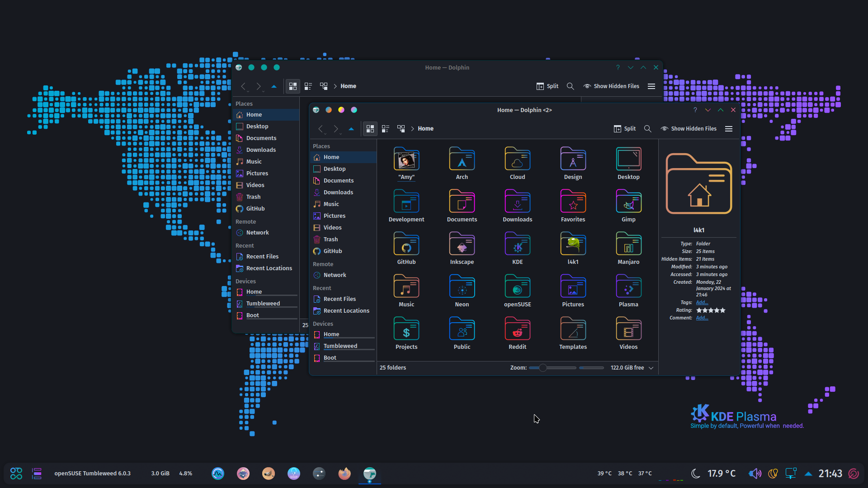
Task: Click search icon in Dolphin <2> toolbar
Action: click(647, 129)
